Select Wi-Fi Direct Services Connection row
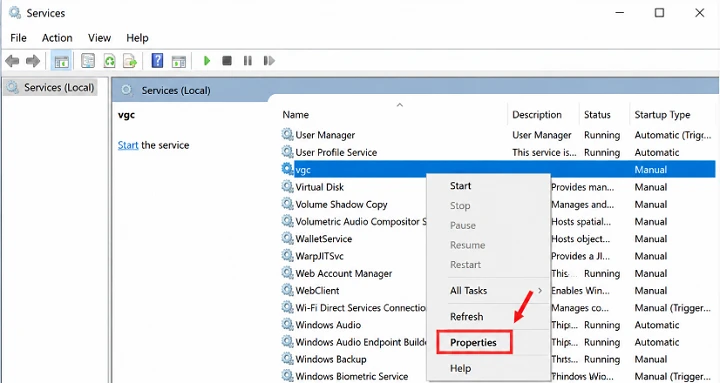The image size is (720, 383). tap(354, 308)
